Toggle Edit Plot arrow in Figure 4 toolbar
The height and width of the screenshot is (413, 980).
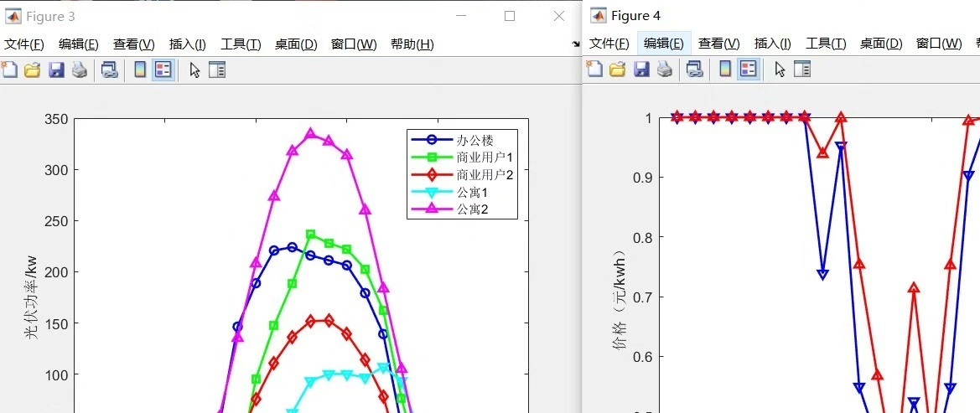coord(780,69)
